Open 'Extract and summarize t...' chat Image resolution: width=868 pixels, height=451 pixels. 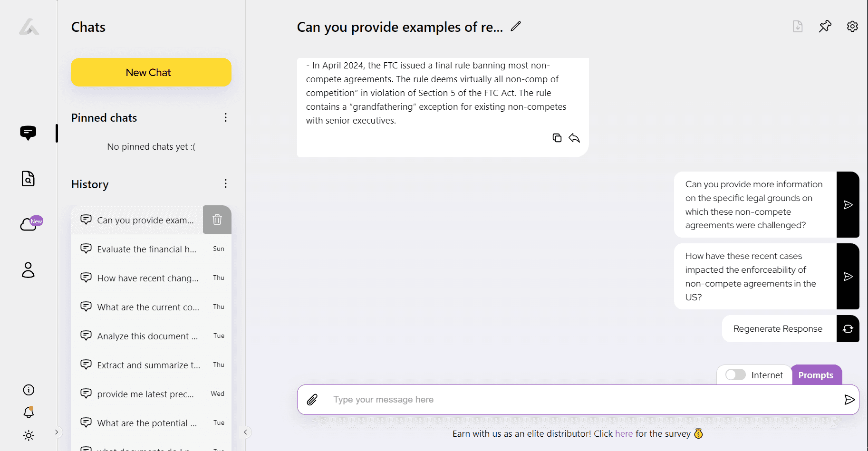click(x=151, y=365)
